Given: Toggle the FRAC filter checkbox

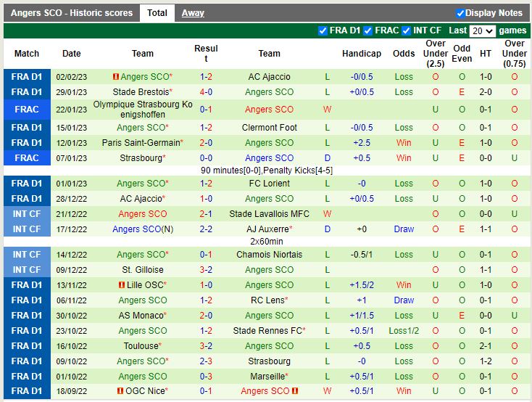Looking at the screenshot, I should (368, 30).
